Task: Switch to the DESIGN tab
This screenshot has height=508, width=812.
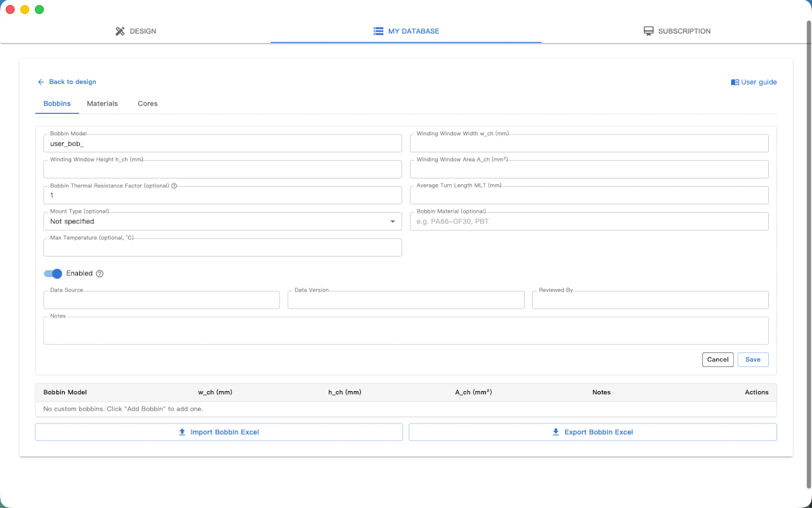Action: click(135, 31)
